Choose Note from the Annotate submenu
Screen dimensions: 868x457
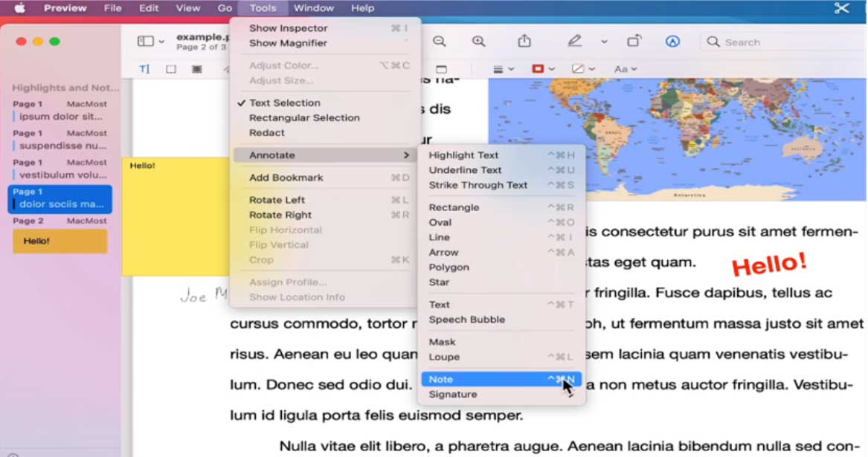click(x=440, y=379)
